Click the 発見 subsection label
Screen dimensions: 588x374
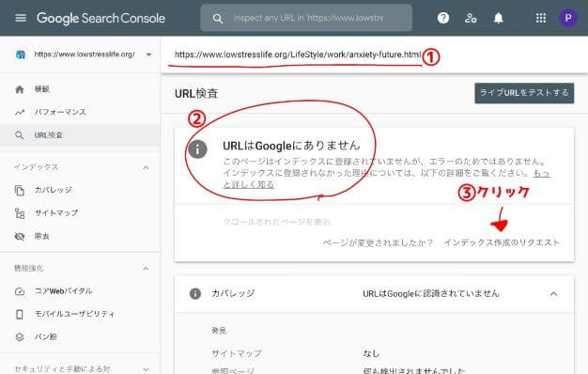coord(219,331)
